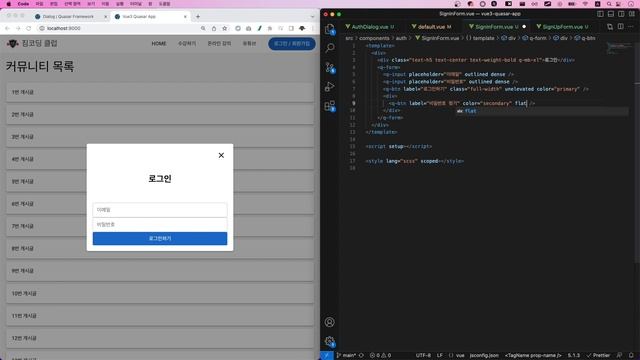Close the Vue3 Quasar App browser tab
Viewport: 640px width, 360px height.
[185, 17]
